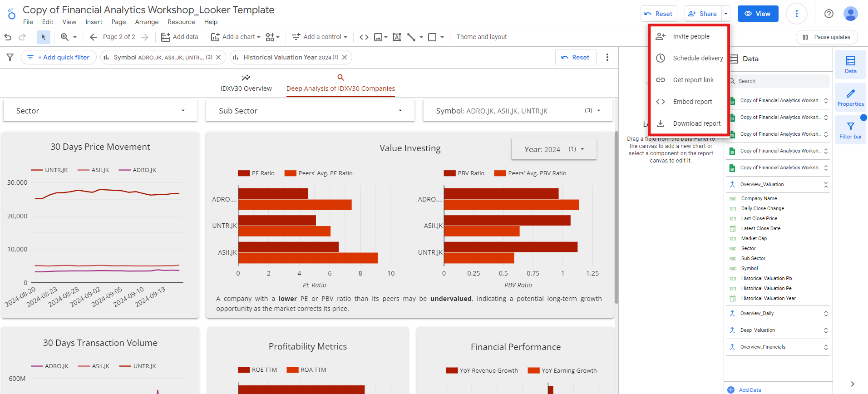Click the blue View button

coord(758,14)
